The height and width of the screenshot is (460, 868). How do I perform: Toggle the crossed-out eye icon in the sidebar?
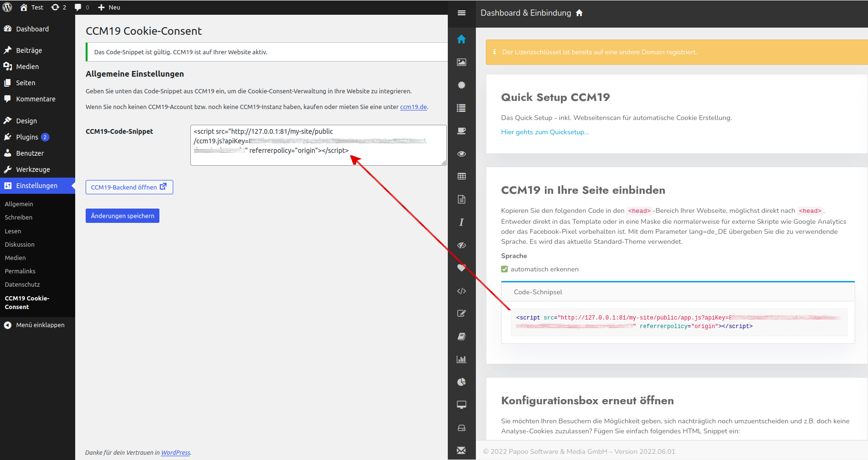(x=461, y=245)
